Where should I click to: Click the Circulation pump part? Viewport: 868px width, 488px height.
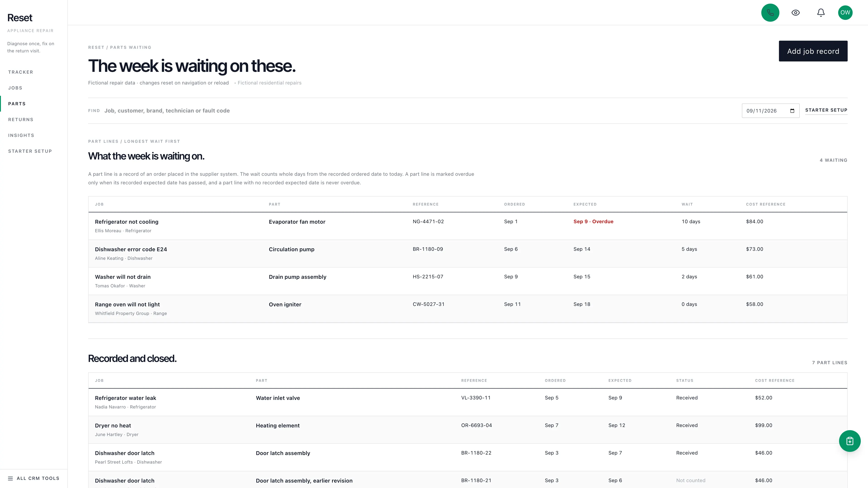coord(291,249)
